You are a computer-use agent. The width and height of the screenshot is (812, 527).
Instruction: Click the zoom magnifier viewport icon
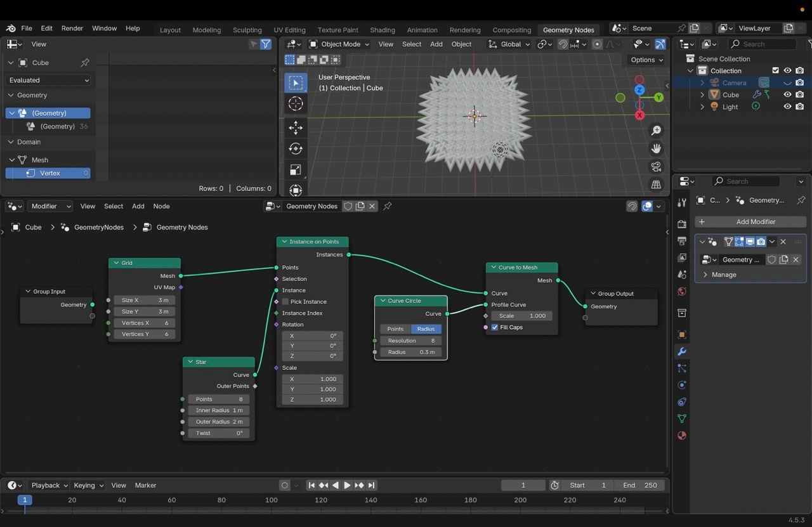tap(656, 131)
